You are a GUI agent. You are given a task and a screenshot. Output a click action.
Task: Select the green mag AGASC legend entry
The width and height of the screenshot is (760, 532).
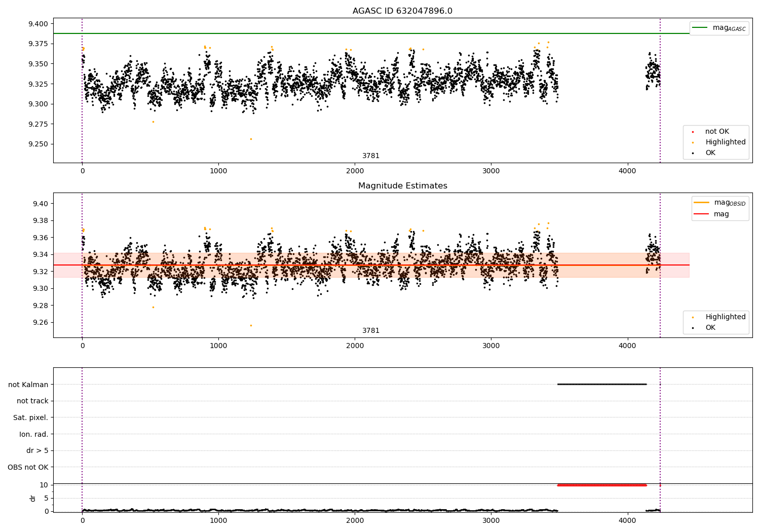click(719, 28)
